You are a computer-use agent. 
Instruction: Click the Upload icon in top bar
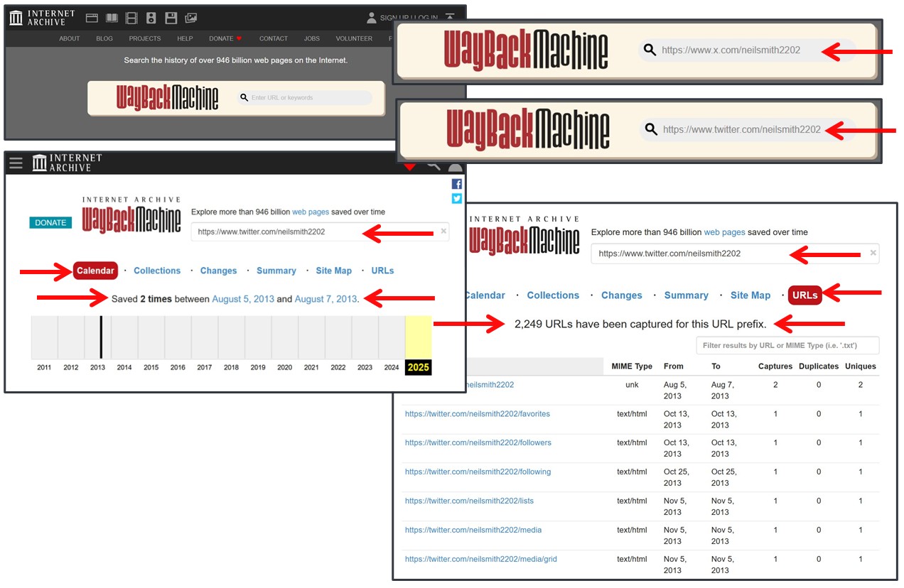(x=450, y=18)
